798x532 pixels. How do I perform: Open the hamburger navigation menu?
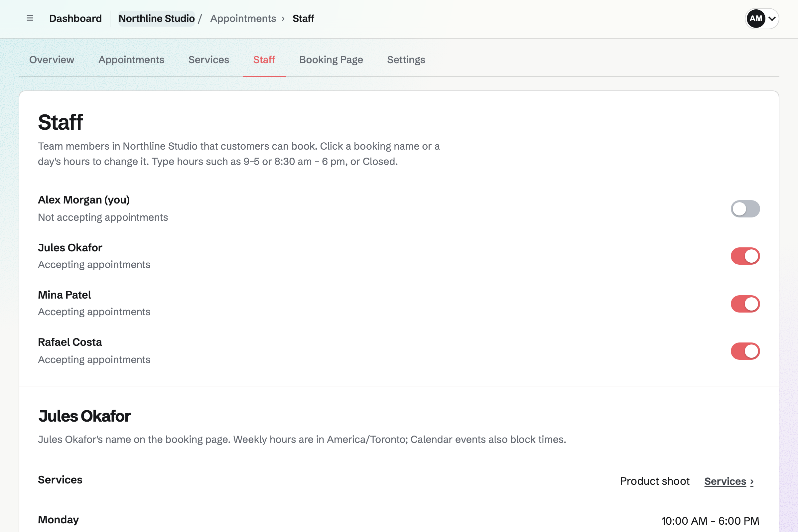point(30,18)
